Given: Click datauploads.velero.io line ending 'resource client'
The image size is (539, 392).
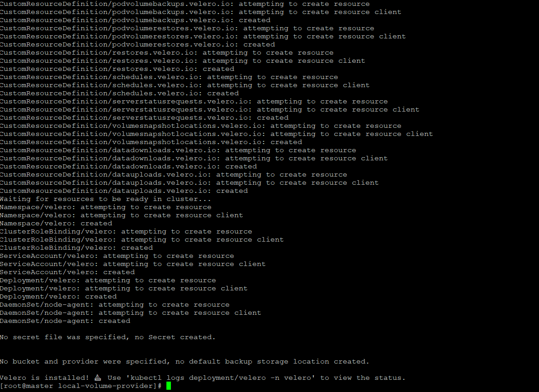Looking at the screenshot, I should click(x=189, y=182).
